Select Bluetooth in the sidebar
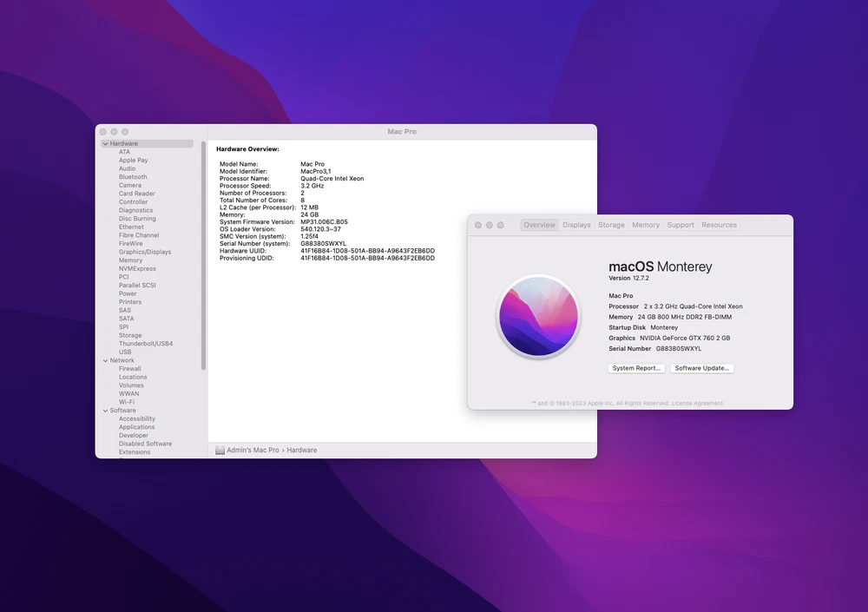Screen dimensions: 868x612 coord(133,177)
